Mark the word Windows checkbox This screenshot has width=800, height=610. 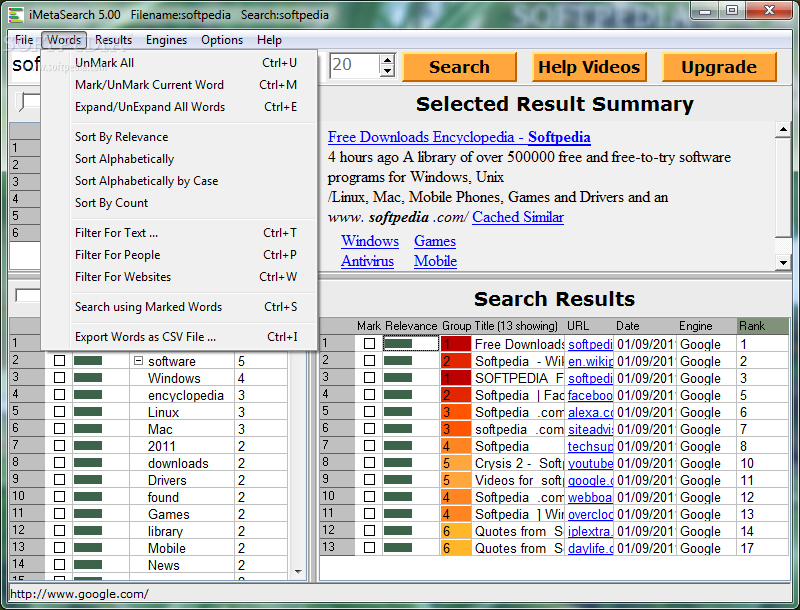click(x=59, y=378)
